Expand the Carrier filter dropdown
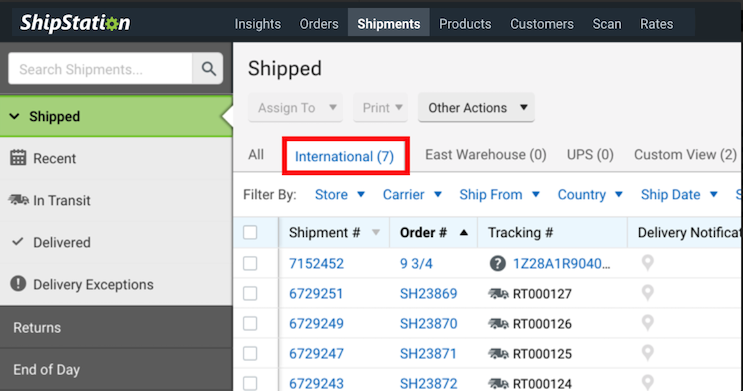Screen dimensions: 743x391 [412, 194]
